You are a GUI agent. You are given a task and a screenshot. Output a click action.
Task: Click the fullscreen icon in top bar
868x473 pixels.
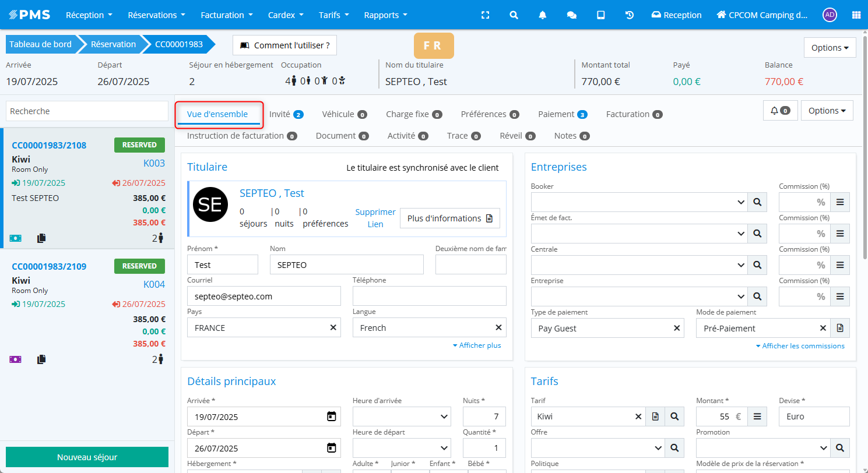pyautogui.click(x=485, y=15)
